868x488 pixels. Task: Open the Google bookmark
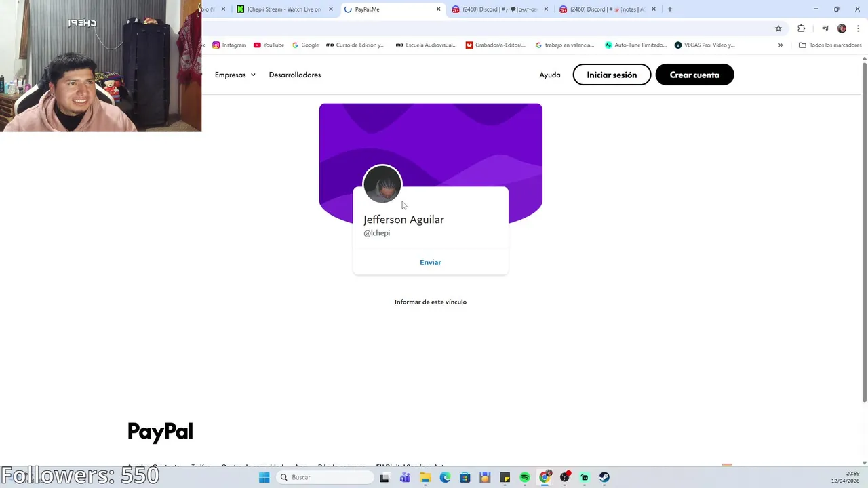(305, 45)
